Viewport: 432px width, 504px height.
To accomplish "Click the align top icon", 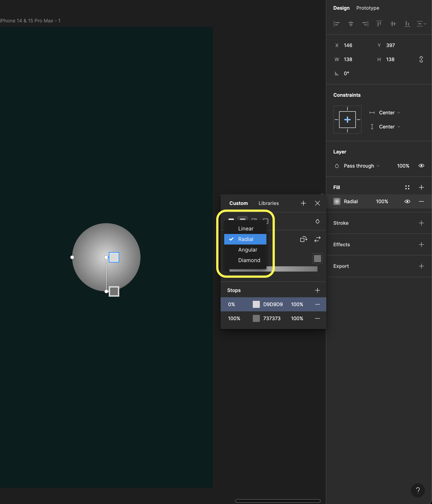I will (x=379, y=24).
